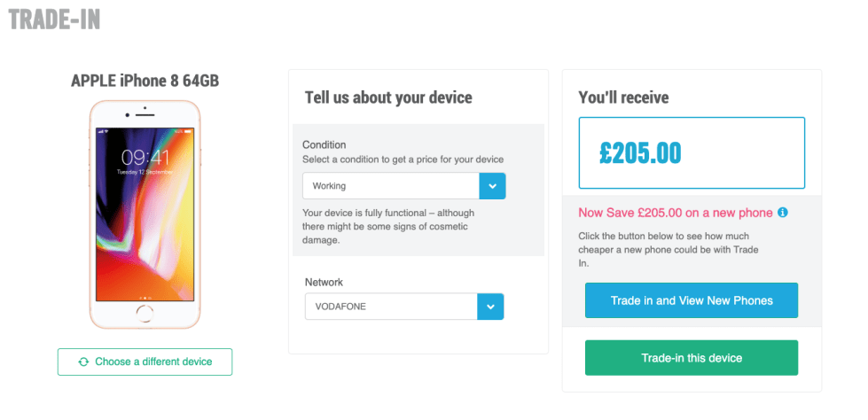Select the APPLE iPhone 8 64GB title
Viewport: 868px width, 420px height.
click(145, 81)
